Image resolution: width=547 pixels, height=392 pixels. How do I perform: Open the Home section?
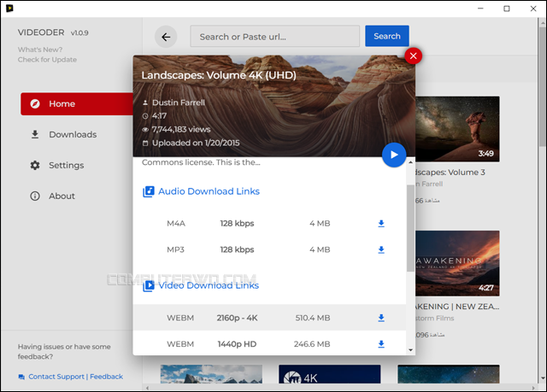click(x=77, y=104)
